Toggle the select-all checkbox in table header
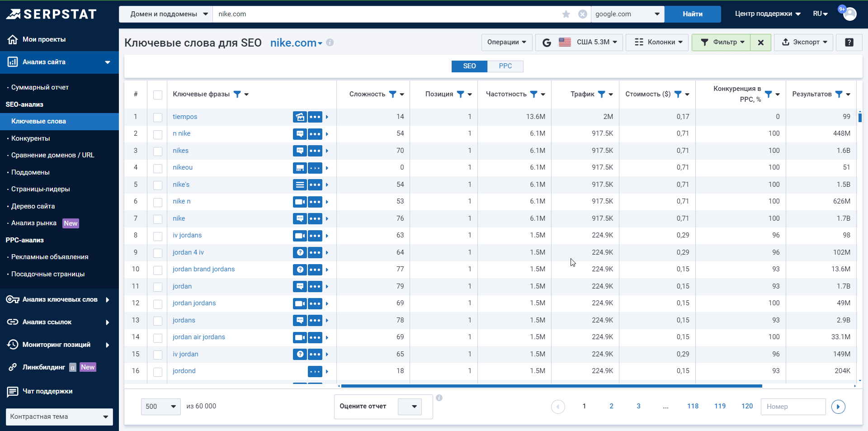This screenshot has height=431, width=868. [158, 95]
